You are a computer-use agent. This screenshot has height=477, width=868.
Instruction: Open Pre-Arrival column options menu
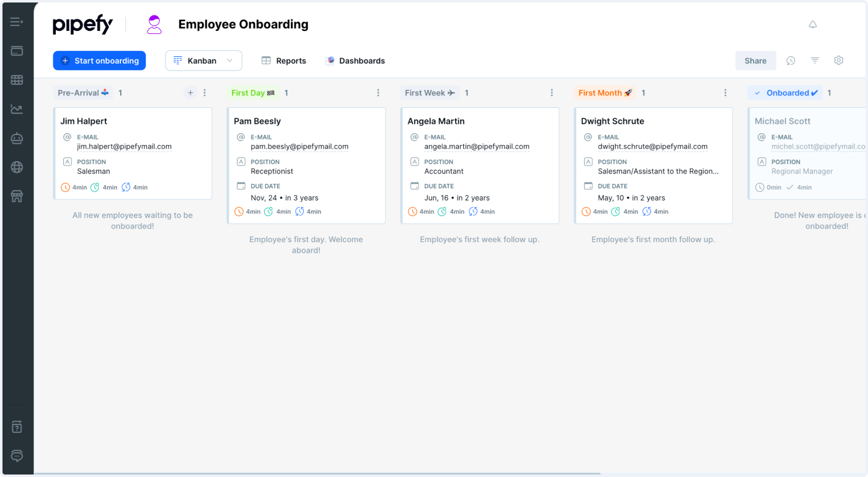pyautogui.click(x=205, y=93)
